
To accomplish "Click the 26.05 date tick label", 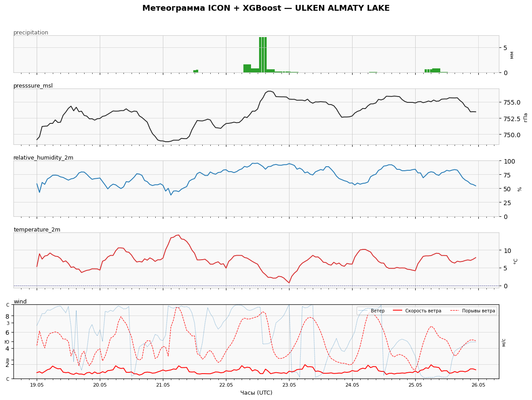I will pyautogui.click(x=478, y=385).
